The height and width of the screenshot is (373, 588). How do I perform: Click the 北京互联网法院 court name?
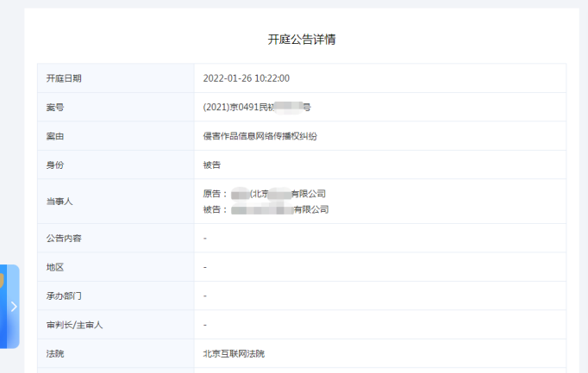coord(230,353)
